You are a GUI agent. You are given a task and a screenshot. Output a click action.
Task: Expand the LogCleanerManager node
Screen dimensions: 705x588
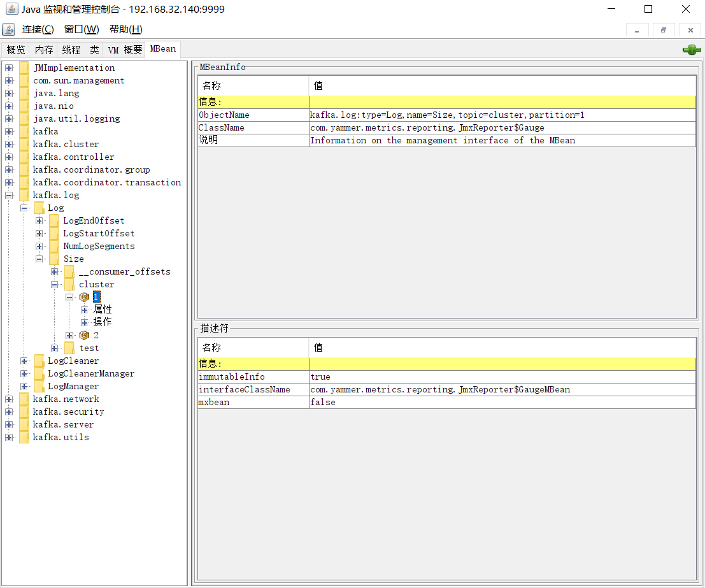24,373
